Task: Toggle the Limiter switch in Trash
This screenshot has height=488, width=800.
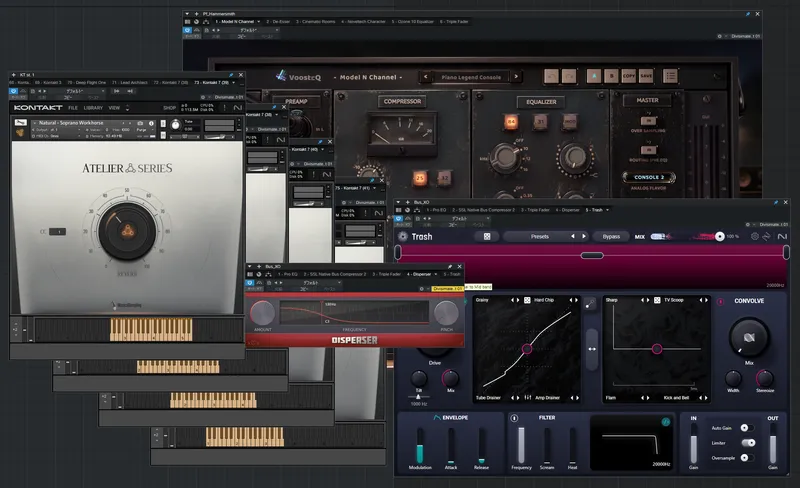Action: click(x=748, y=443)
